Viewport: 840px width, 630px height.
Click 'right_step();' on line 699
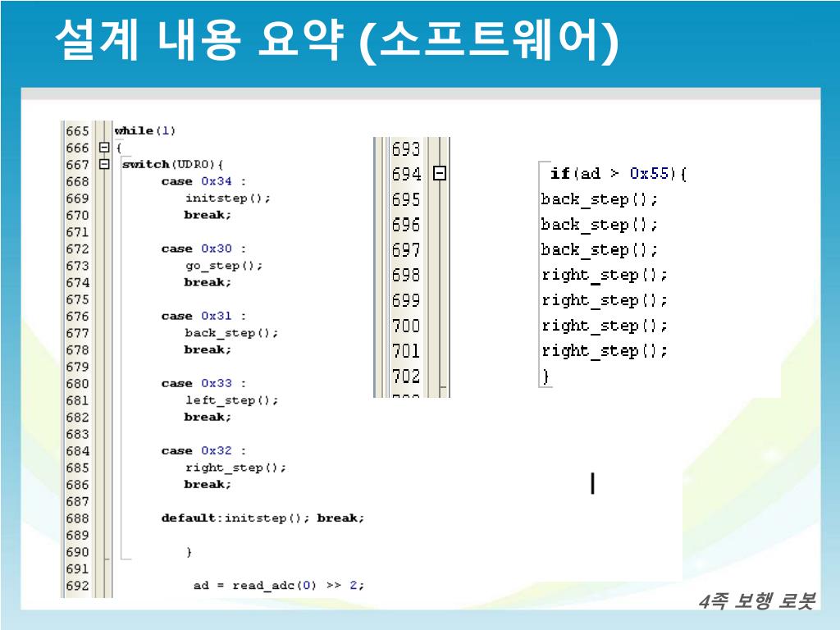tap(605, 300)
